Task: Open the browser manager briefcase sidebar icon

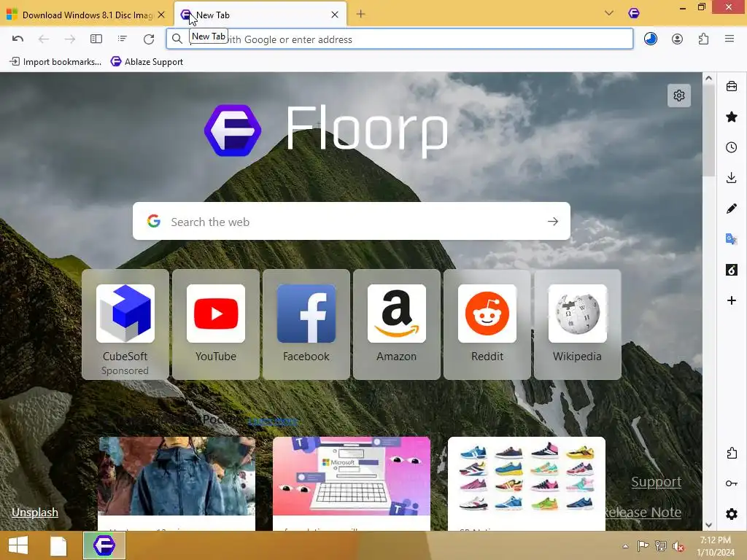Action: tap(732, 87)
